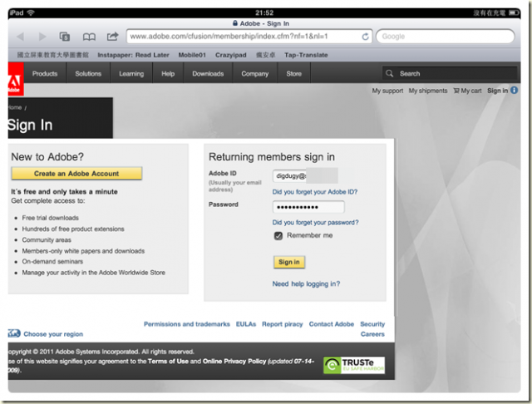Image resolution: width=532 pixels, height=404 pixels.
Task: Focus the Password input field
Action: tap(308, 207)
